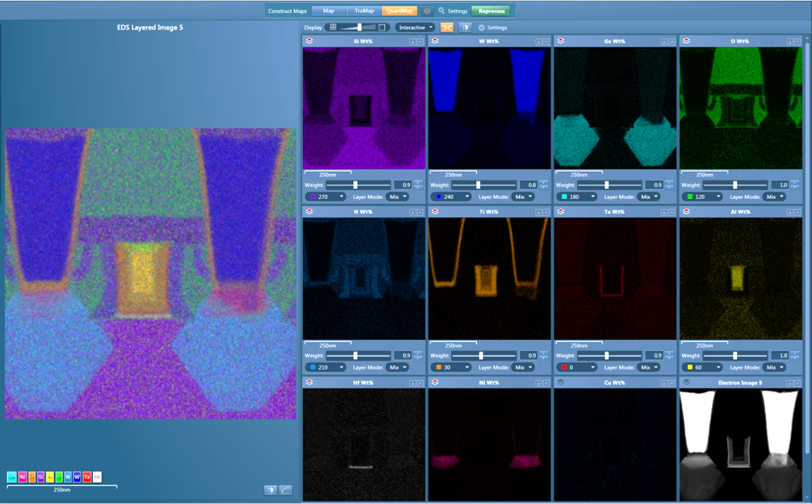Select the small grid display size icon

(333, 27)
